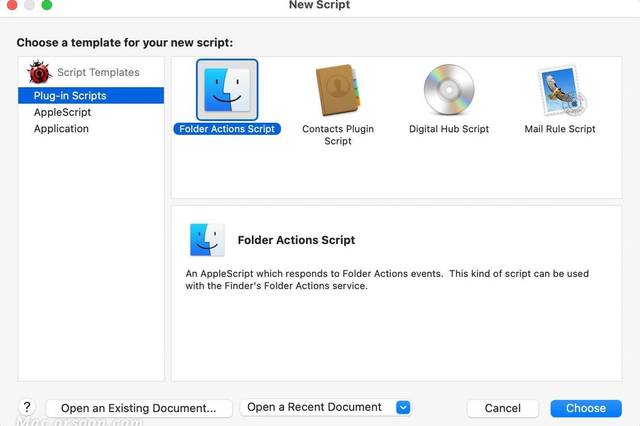The image size is (640, 426).
Task: Select the Mail Rule Script stamp icon
Action: [562, 91]
